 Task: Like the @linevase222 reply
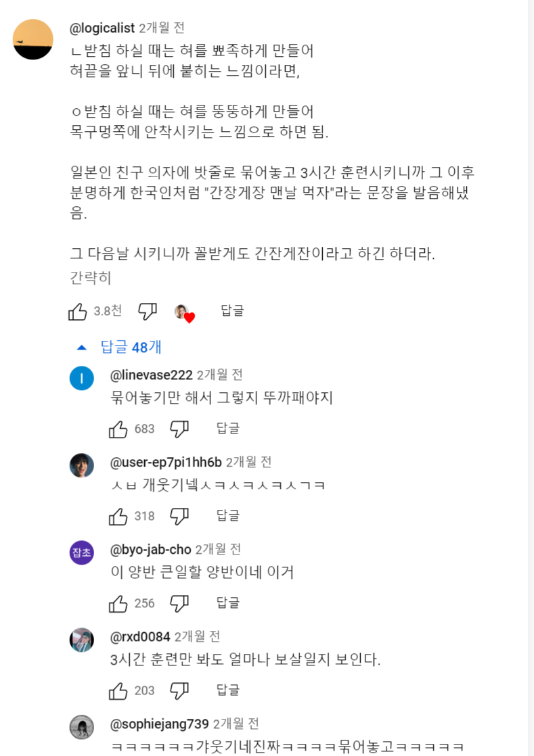118,429
